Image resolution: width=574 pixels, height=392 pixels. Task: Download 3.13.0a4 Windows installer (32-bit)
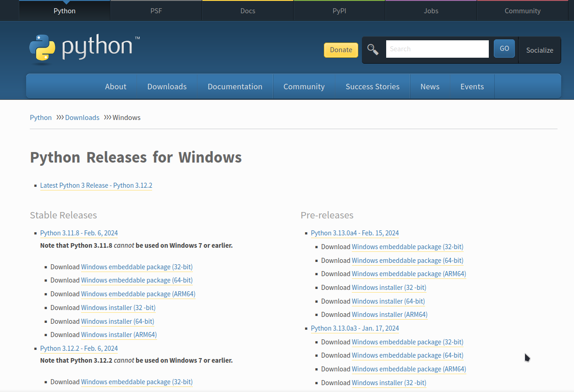click(389, 288)
